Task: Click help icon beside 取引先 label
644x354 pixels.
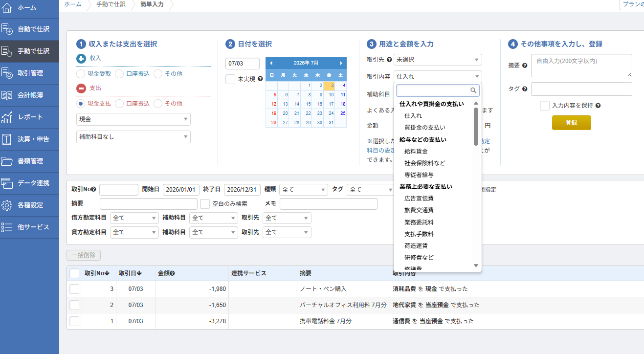Action: [x=389, y=60]
